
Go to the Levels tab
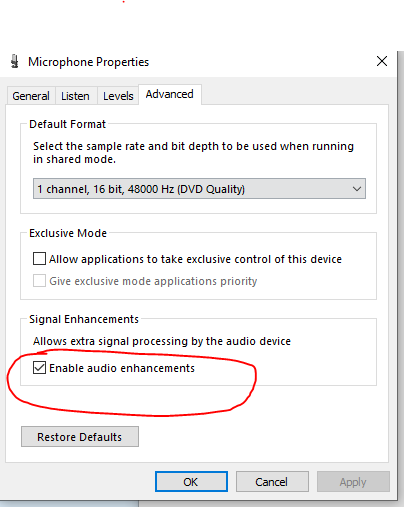pyautogui.click(x=118, y=96)
